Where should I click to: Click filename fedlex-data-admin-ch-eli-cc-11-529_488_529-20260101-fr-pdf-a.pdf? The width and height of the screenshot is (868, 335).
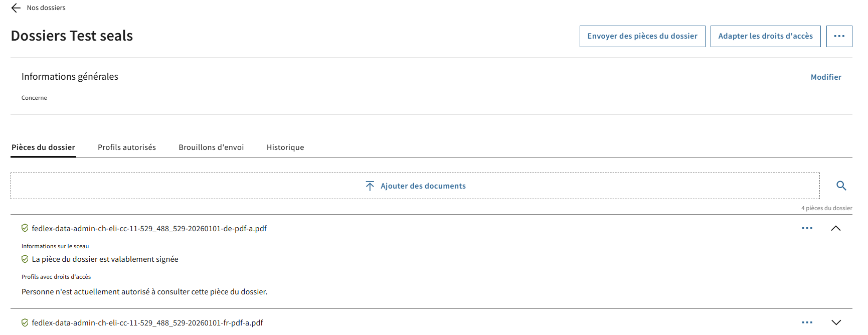click(147, 323)
